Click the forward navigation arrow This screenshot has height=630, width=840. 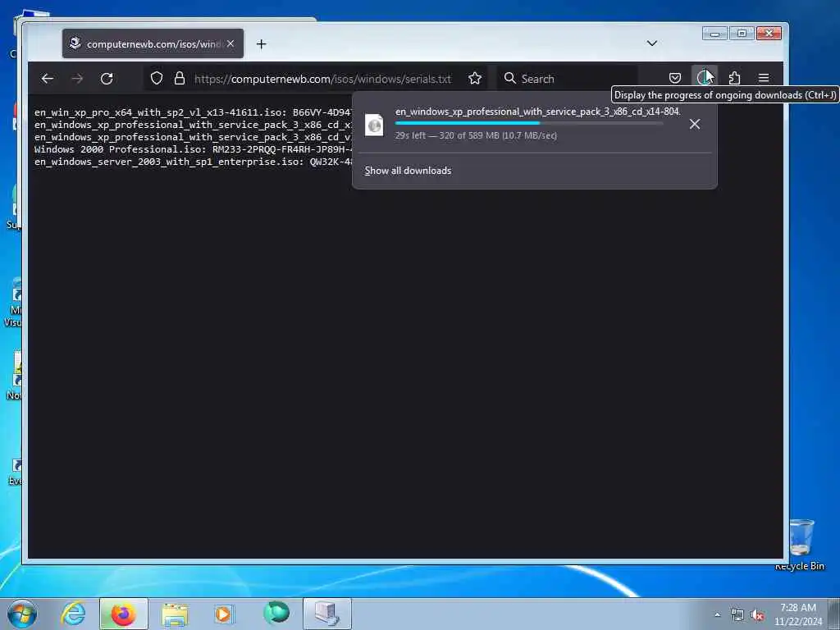coord(77,79)
